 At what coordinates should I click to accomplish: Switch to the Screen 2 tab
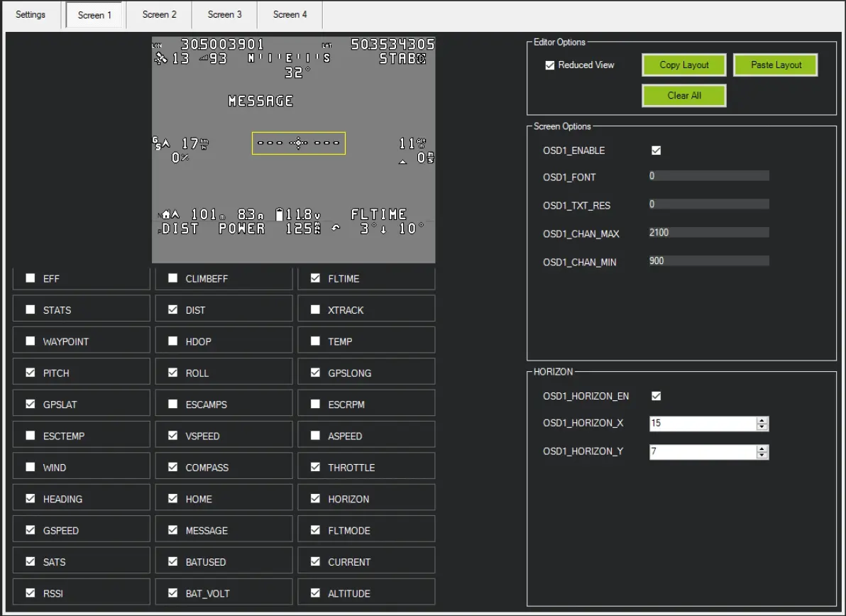coord(159,15)
